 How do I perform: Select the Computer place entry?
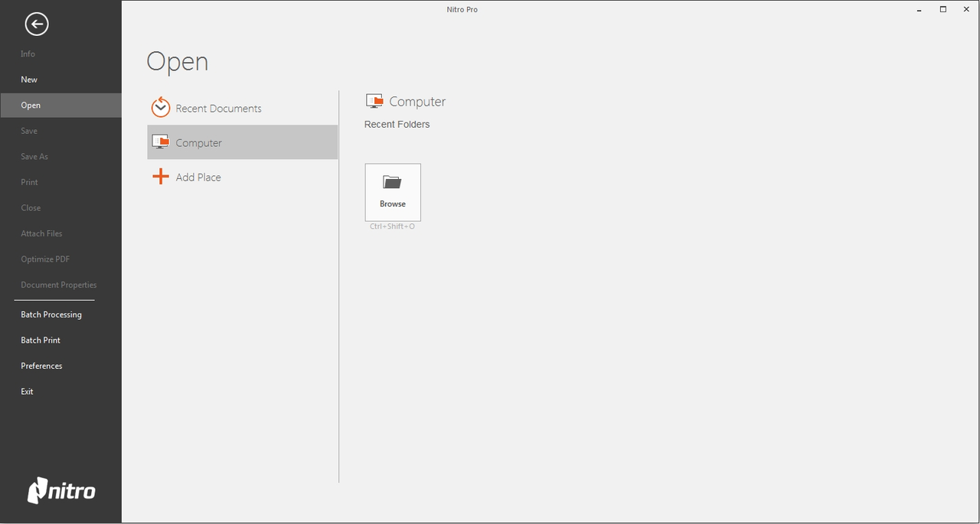point(242,142)
